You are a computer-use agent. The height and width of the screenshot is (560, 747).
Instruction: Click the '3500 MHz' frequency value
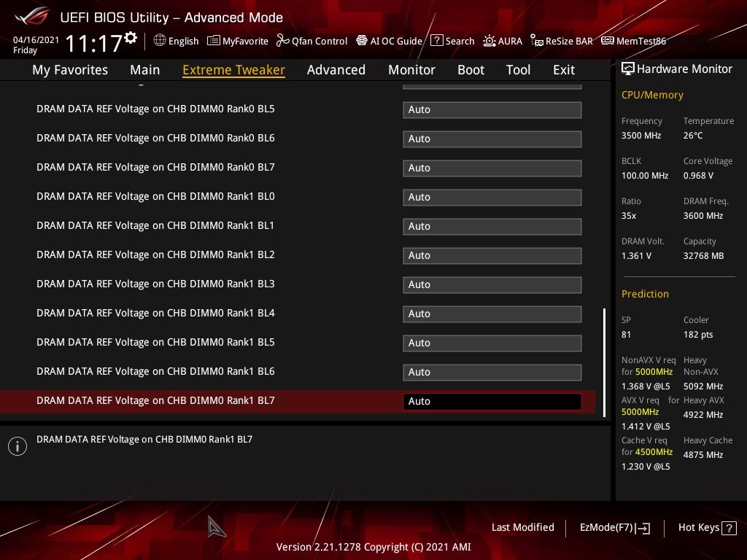(641, 136)
